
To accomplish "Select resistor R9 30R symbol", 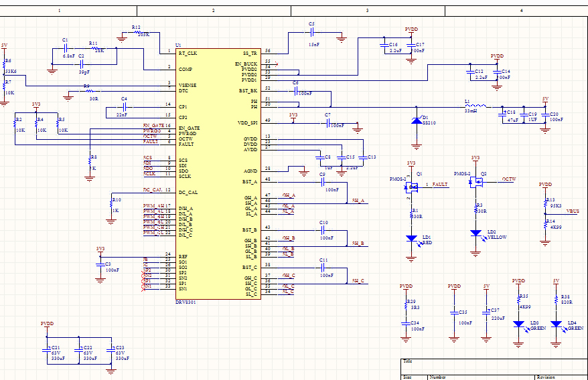I will [89, 91].
